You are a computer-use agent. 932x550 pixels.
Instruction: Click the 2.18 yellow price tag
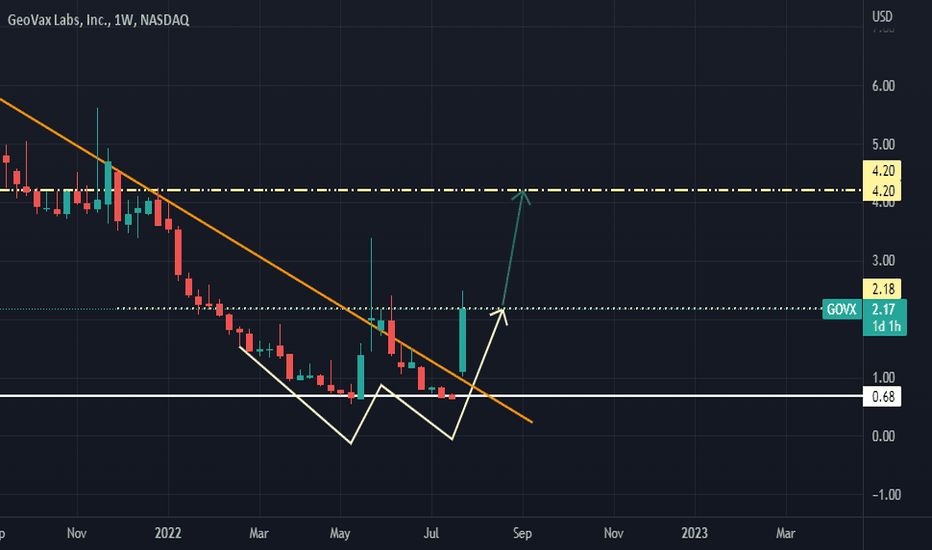882,289
